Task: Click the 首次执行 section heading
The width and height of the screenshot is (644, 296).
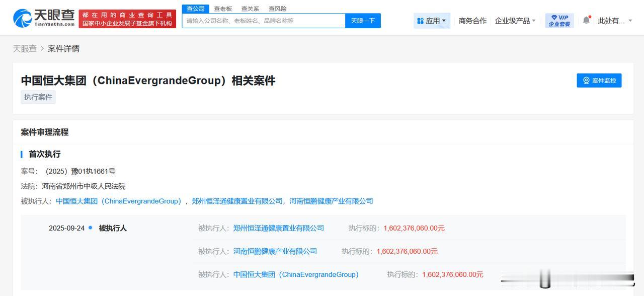Action: 44,154
